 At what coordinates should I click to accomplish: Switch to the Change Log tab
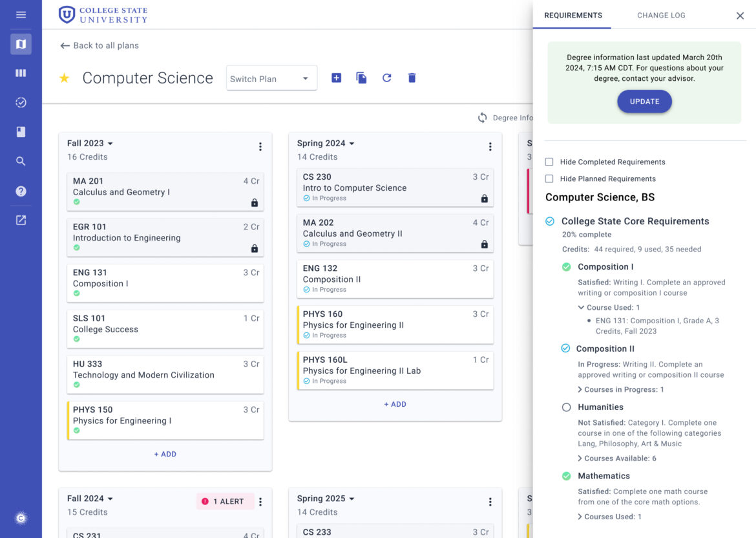pos(661,16)
